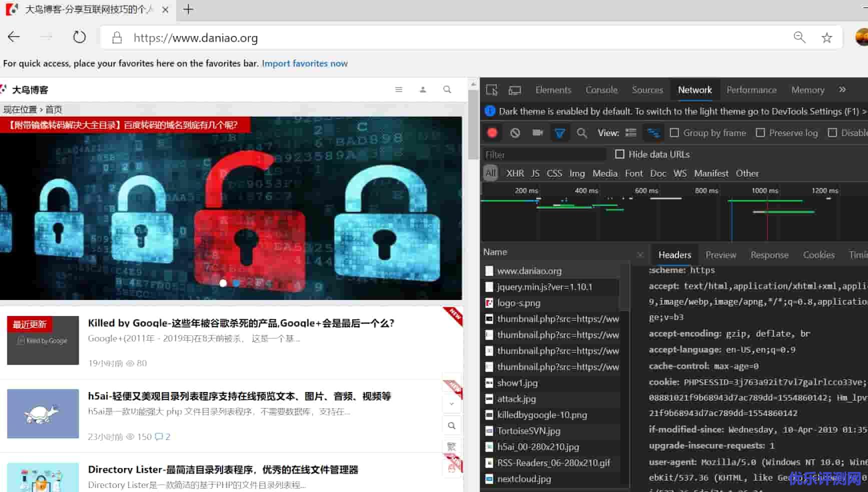The image size is (868, 492).
Task: Switch to the Console tab
Action: point(601,89)
